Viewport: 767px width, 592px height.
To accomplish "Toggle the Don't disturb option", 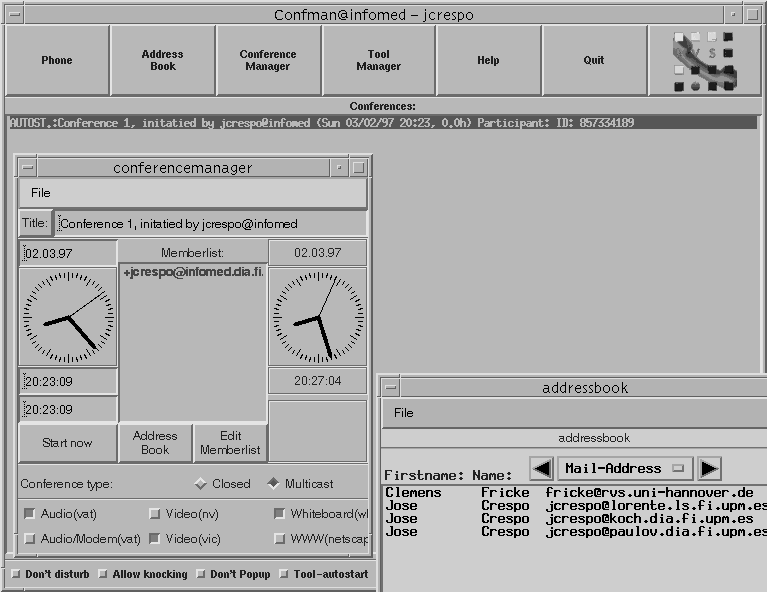I will (16, 575).
